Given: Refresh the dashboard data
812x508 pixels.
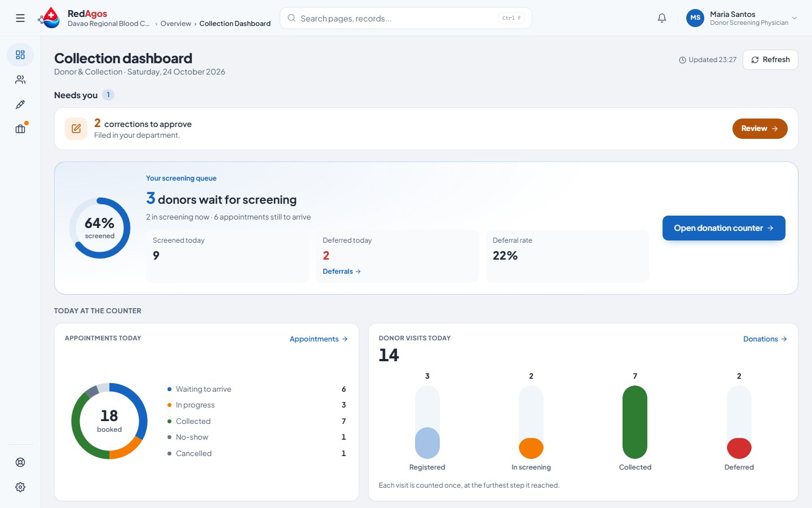Looking at the screenshot, I should click(x=770, y=60).
